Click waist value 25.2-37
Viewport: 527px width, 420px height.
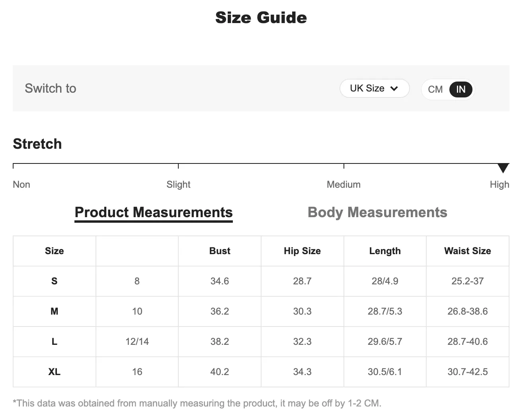tap(468, 281)
